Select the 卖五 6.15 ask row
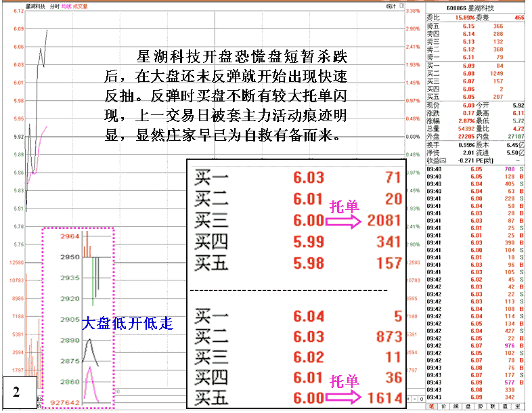The height and width of the screenshot is (413, 532). (475, 26)
